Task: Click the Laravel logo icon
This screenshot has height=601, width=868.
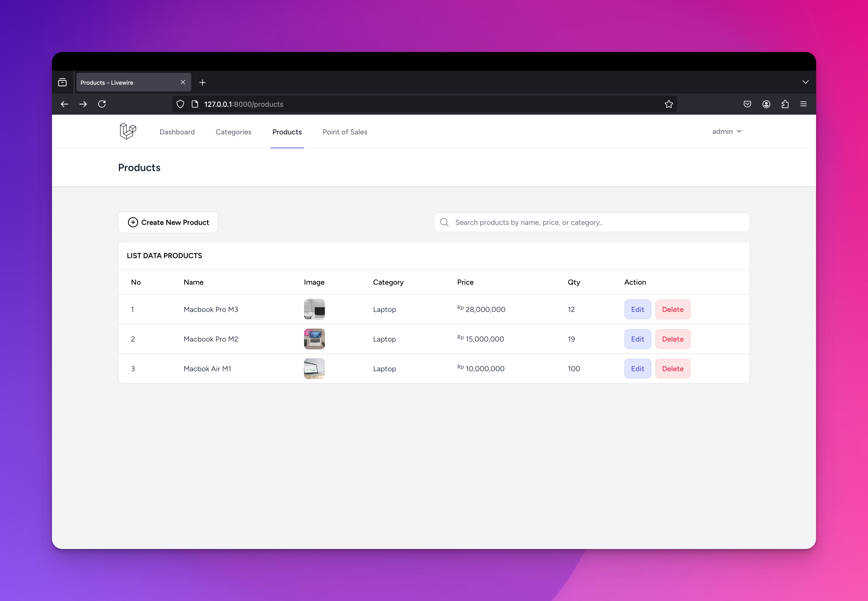Action: 128,132
